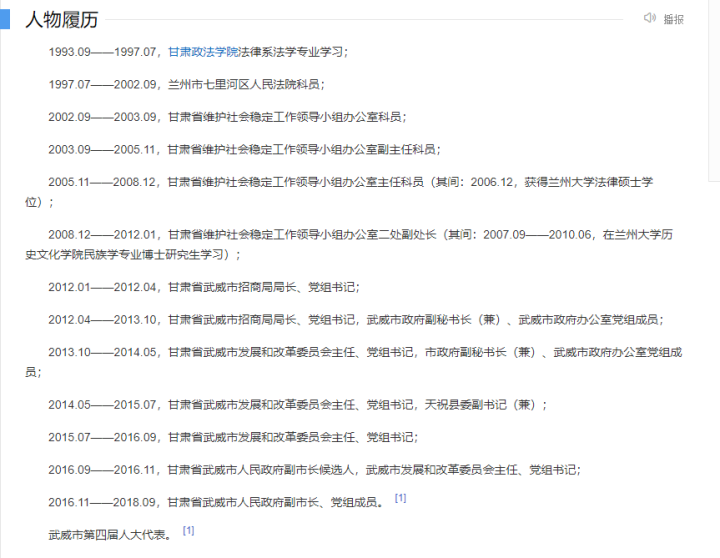The height and width of the screenshot is (558, 720).
Task: Click the 2016.11——2018.09 副市长 entry
Action: point(216,502)
